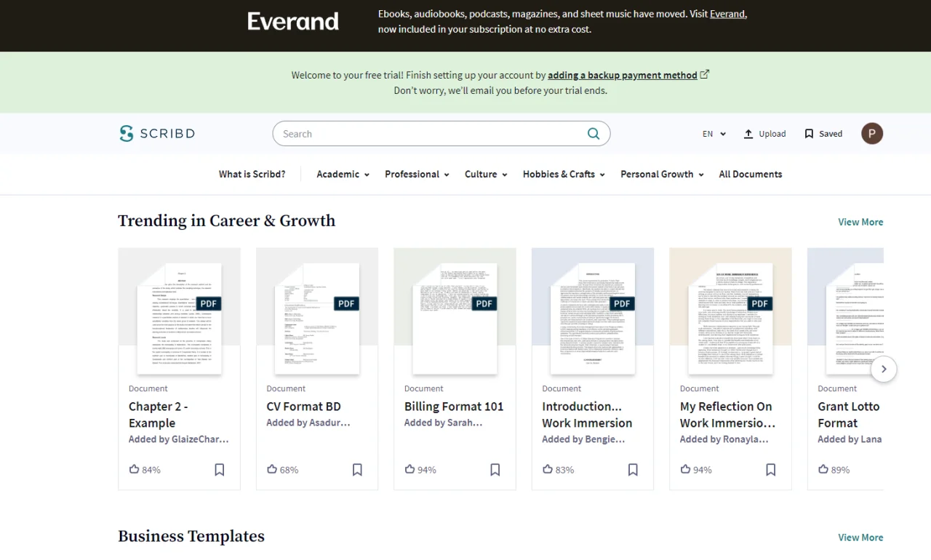
Task: Click PDF badge on CV Format BD
Action: tap(346, 303)
